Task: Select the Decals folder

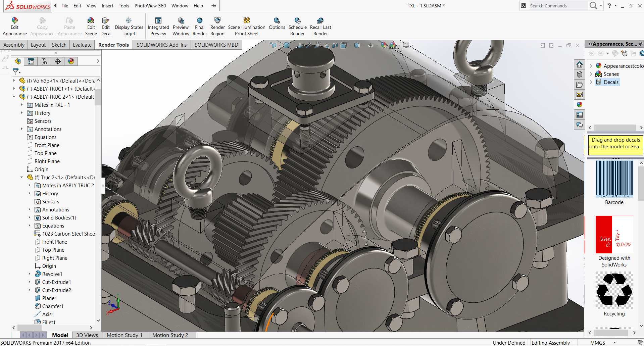Action: point(610,82)
